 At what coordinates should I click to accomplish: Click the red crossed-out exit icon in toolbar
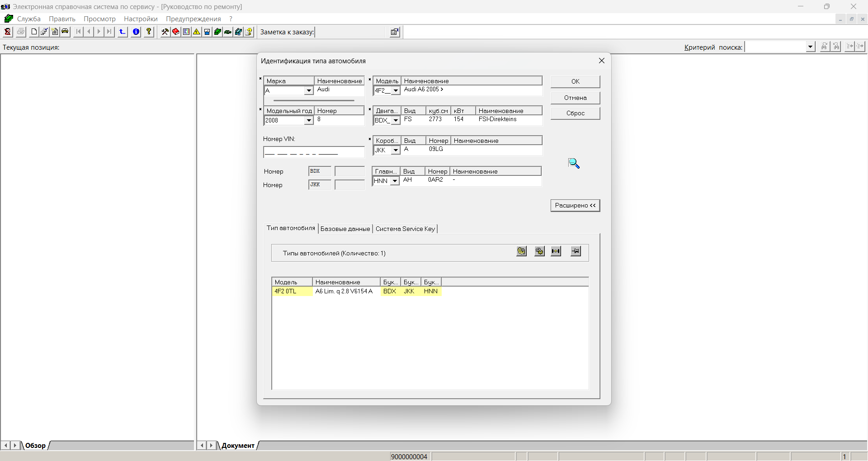[8, 32]
